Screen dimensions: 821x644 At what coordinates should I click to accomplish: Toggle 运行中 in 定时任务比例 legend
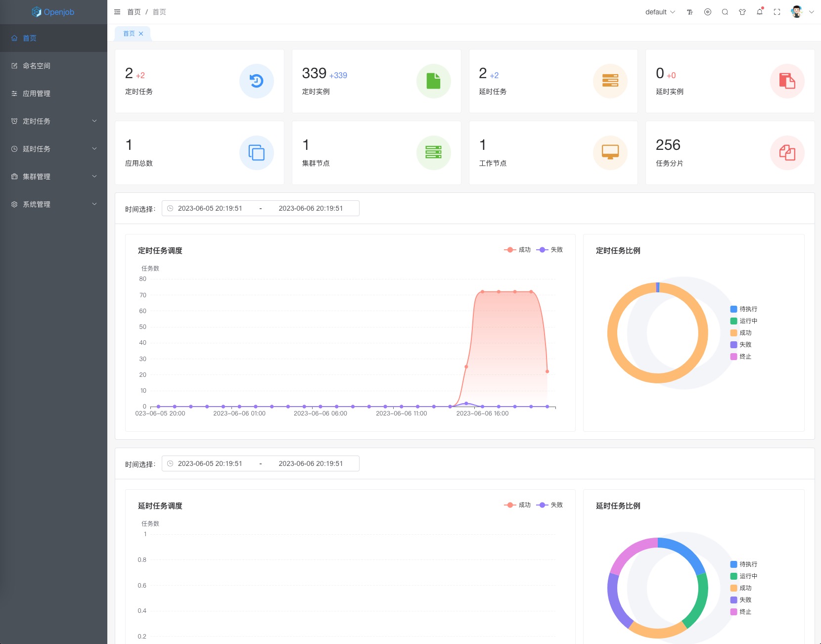[x=744, y=321]
